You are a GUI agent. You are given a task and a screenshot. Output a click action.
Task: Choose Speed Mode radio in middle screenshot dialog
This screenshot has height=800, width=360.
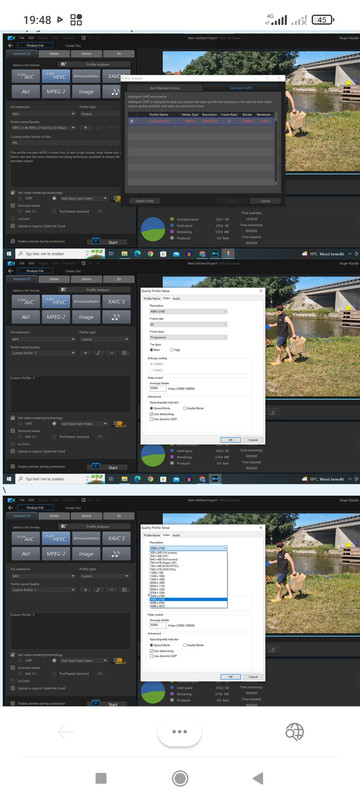(x=151, y=408)
